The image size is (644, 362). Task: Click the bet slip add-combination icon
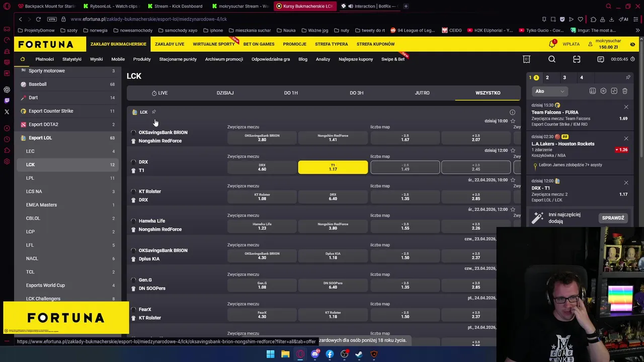(614, 91)
